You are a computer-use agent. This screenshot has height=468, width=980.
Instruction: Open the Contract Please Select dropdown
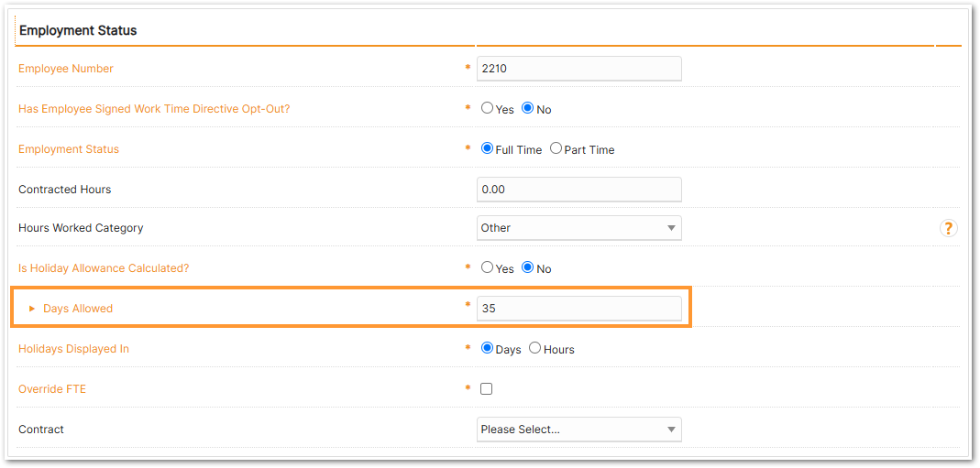tap(578, 430)
